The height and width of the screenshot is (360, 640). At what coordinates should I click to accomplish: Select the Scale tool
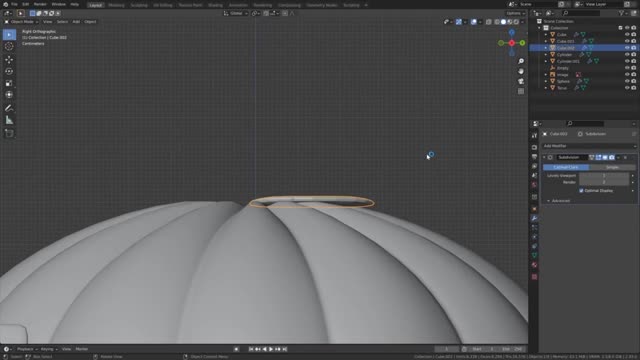tap(9, 83)
